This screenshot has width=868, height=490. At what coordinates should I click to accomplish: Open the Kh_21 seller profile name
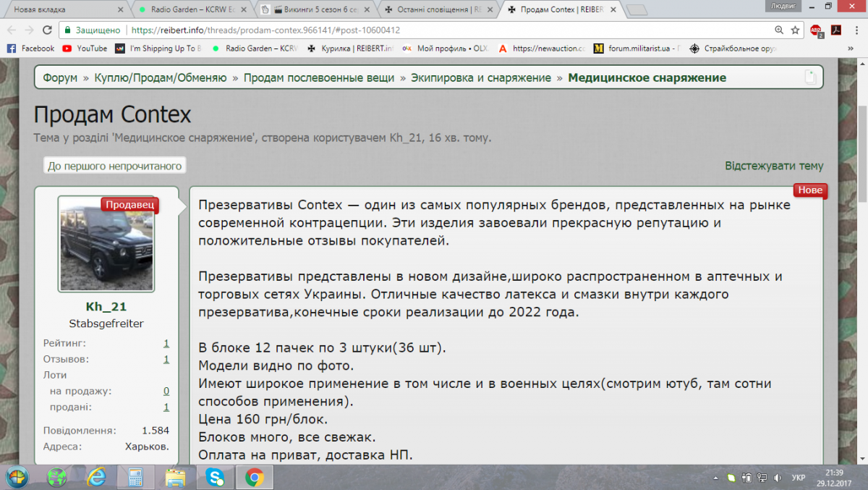coord(106,307)
